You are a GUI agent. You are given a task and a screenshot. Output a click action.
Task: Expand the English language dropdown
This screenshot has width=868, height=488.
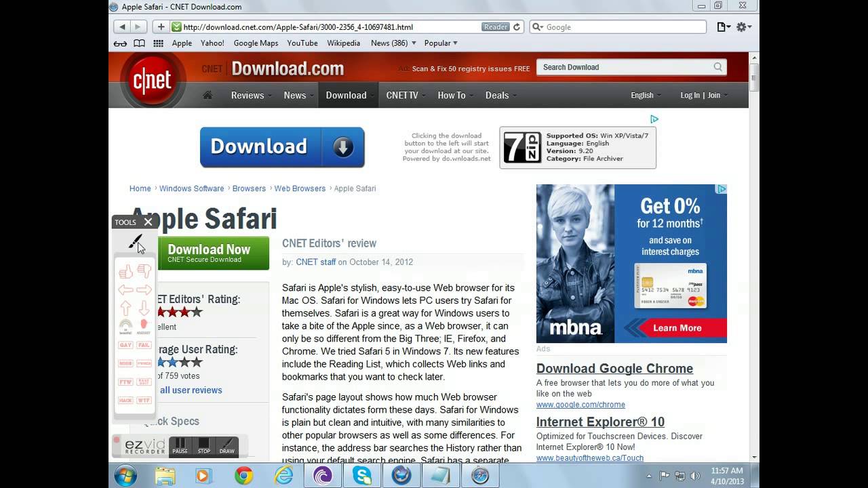[x=646, y=96]
